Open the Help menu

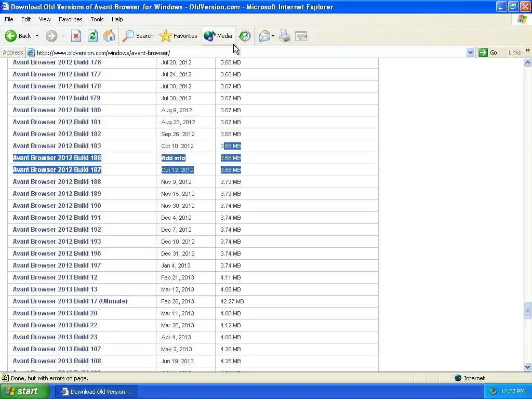tap(117, 19)
